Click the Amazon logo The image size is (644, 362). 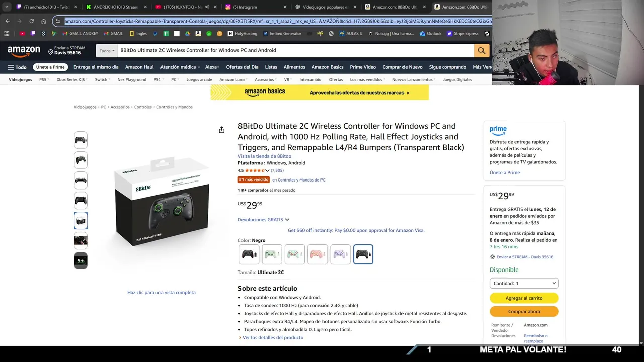pyautogui.click(x=24, y=51)
